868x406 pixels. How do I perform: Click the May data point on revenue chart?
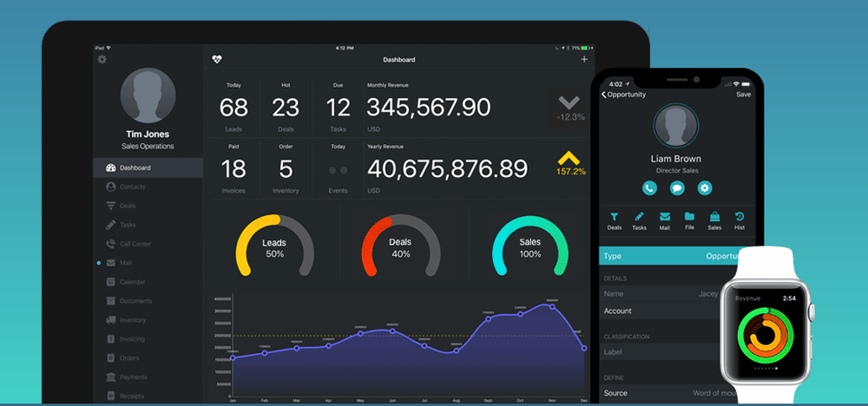(360, 333)
